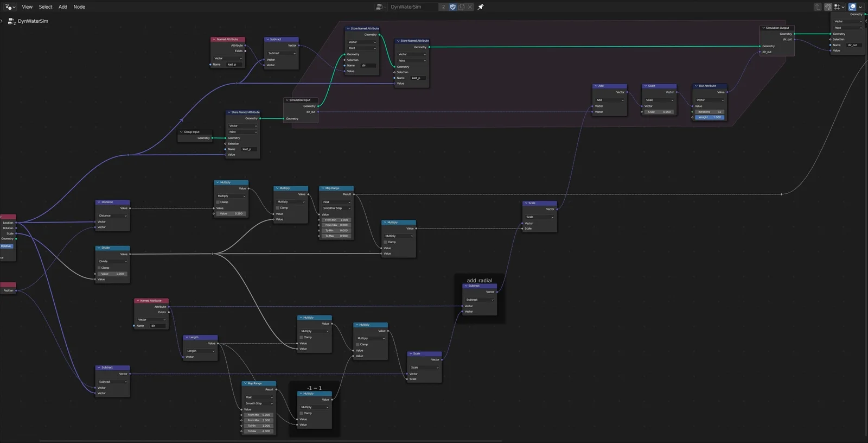Unlink DynWaterSim with the X icon

[470, 7]
